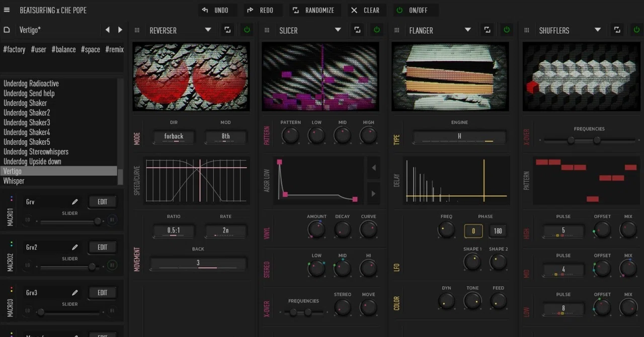Click the RANDOMIZE button

tap(315, 10)
